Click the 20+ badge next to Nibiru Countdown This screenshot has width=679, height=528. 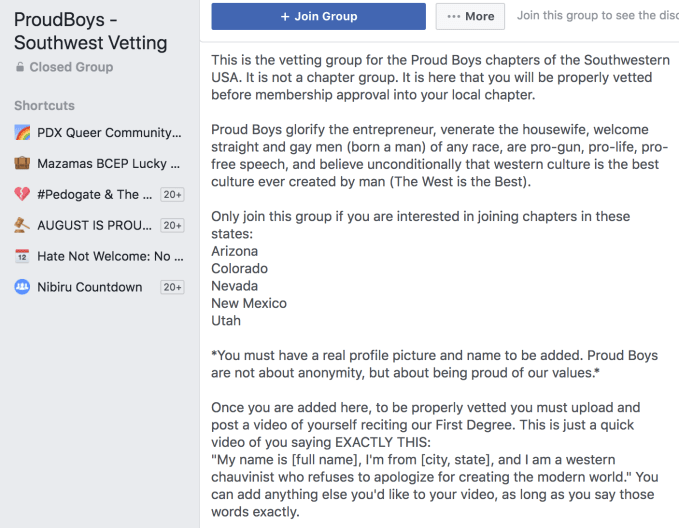click(172, 287)
